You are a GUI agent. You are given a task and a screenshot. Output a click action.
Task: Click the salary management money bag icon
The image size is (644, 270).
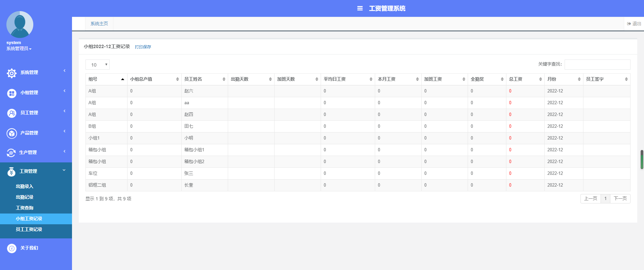tap(11, 172)
